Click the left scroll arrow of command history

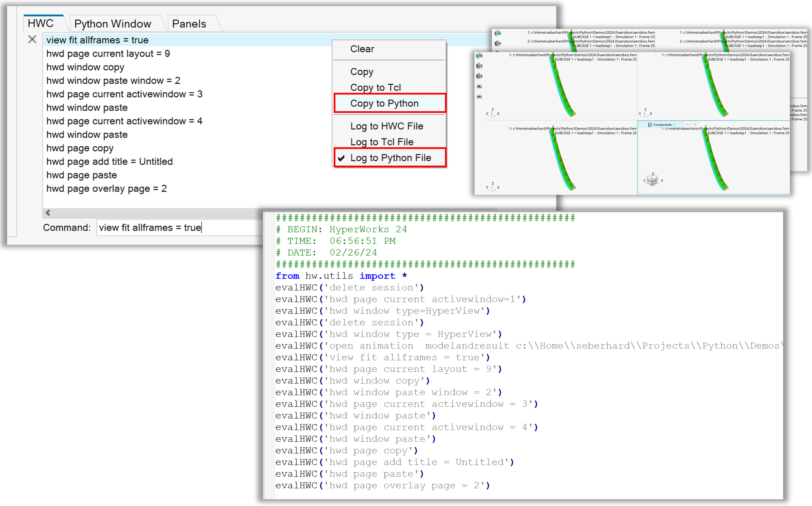pos(48,213)
